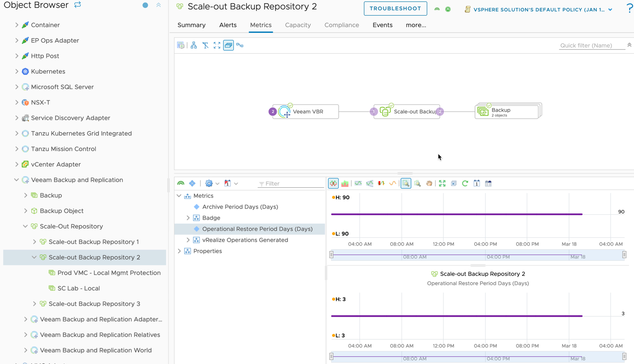
Task: Click the text filter icon in map toolbar
Action: coord(205,45)
